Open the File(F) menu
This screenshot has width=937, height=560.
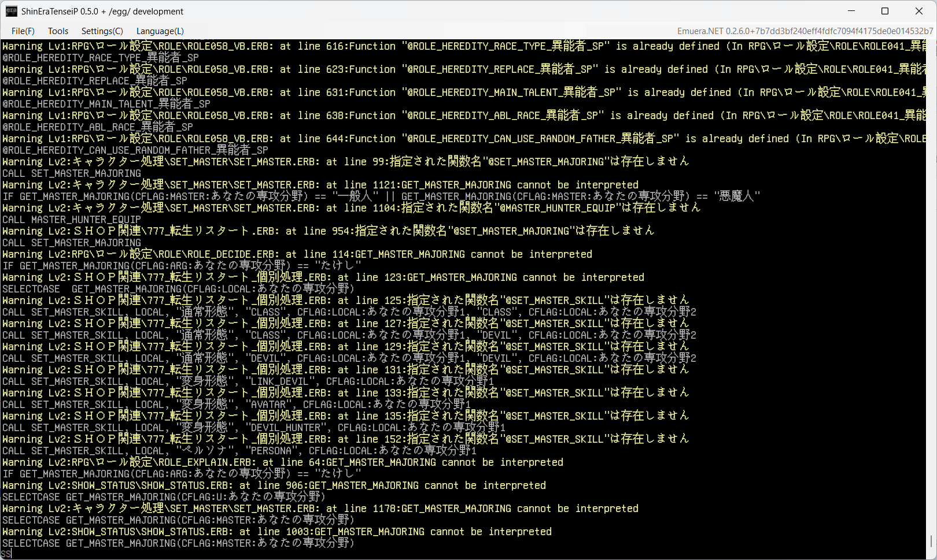pyautogui.click(x=23, y=31)
